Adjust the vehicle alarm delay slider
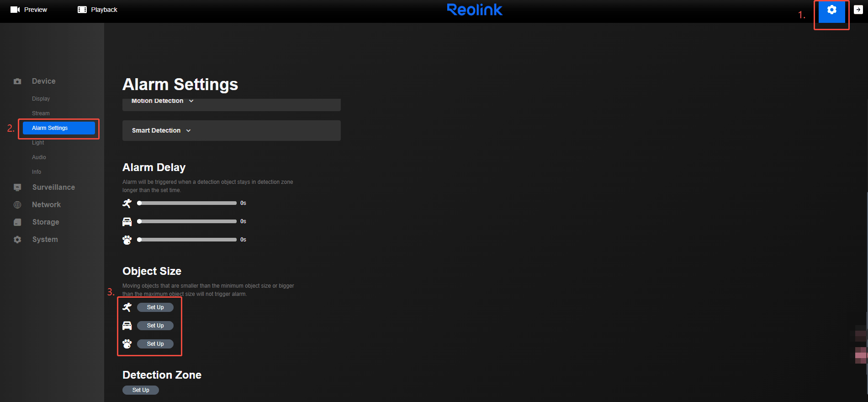This screenshot has height=402, width=868. pos(187,221)
